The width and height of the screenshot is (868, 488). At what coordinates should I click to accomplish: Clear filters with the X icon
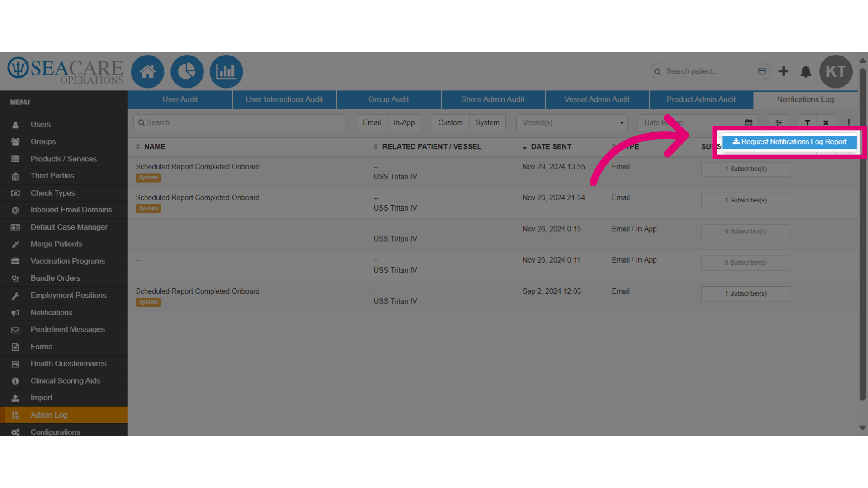[826, 122]
